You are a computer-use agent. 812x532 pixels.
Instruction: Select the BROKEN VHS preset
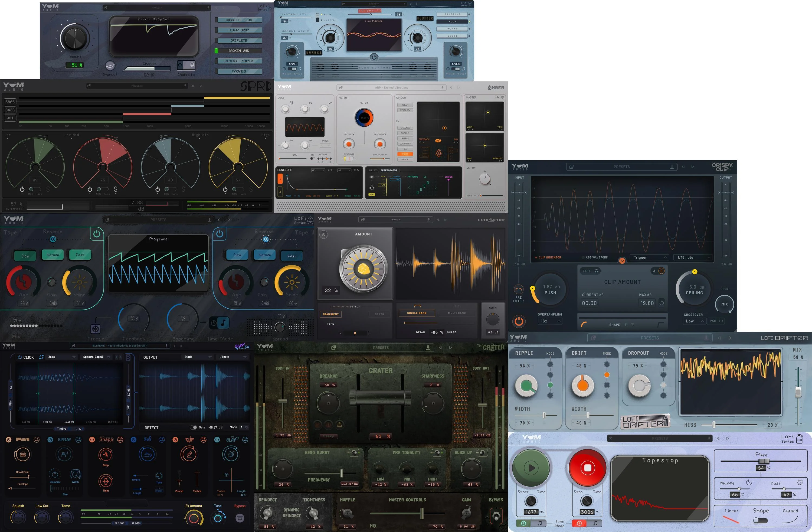click(238, 51)
